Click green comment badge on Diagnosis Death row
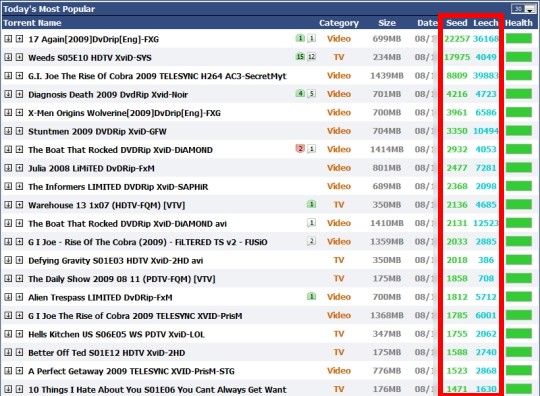The height and width of the screenshot is (396, 540). 300,93
